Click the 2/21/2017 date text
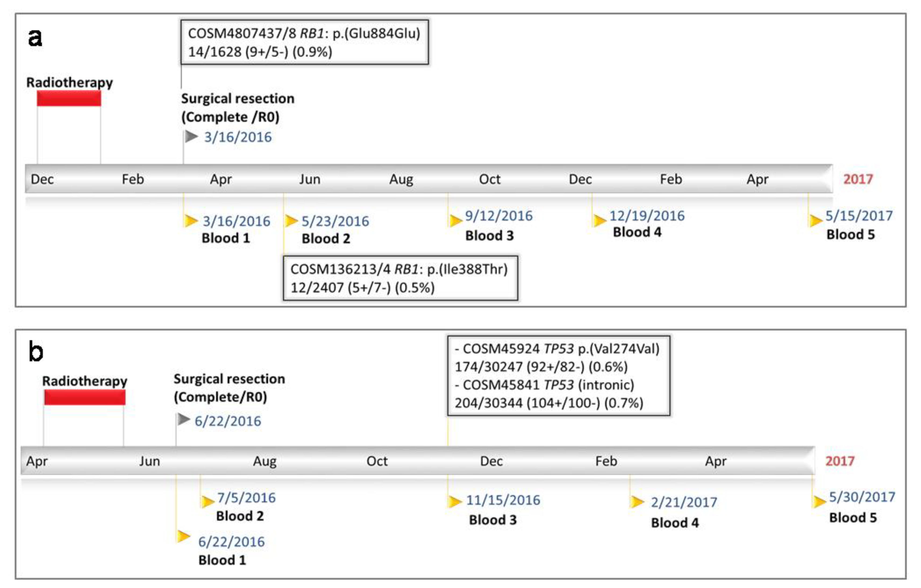921x588 pixels. pos(684,502)
